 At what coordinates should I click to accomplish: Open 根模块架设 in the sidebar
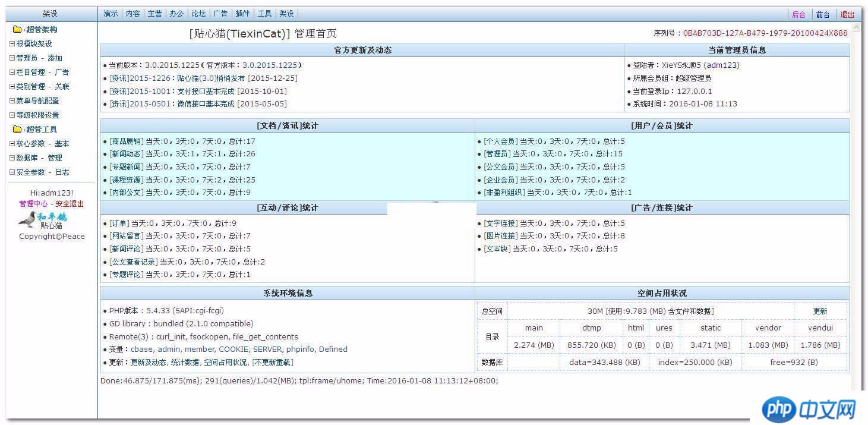pos(34,43)
